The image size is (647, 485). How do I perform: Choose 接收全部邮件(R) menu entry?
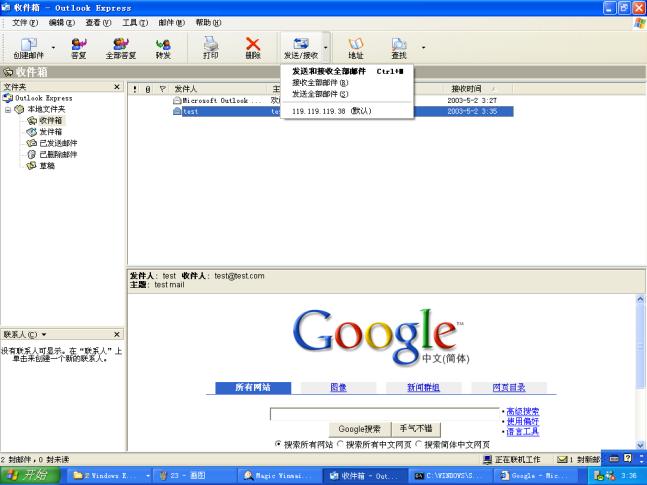click(347, 83)
